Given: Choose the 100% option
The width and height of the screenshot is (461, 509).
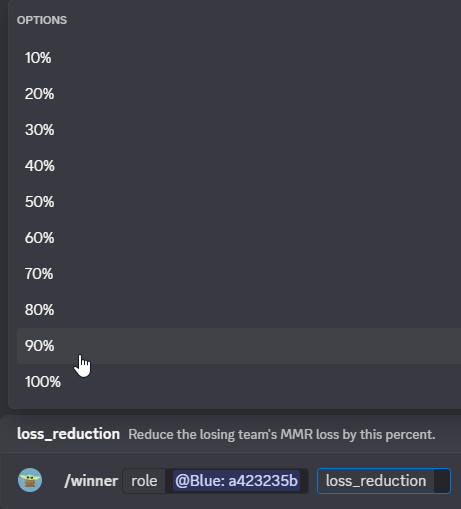Looking at the screenshot, I should [239, 382].
